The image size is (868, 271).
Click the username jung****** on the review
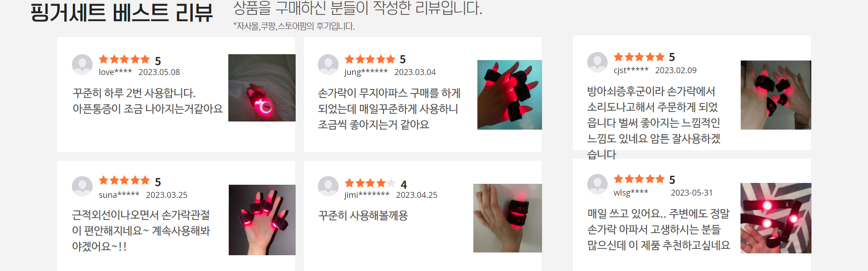point(366,72)
